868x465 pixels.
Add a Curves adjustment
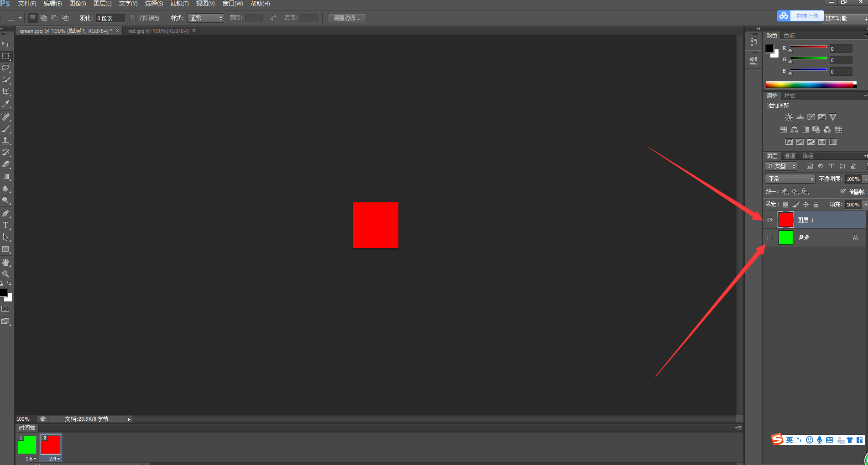[811, 117]
